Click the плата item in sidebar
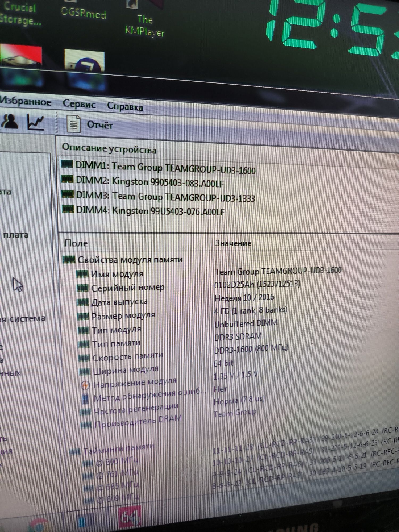 point(16,235)
